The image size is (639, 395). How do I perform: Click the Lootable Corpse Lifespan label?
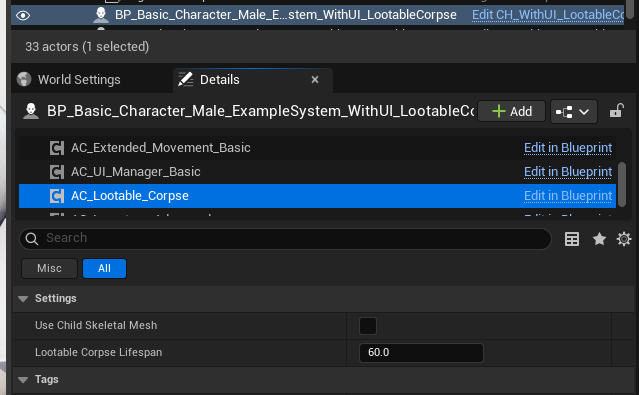pos(98,352)
